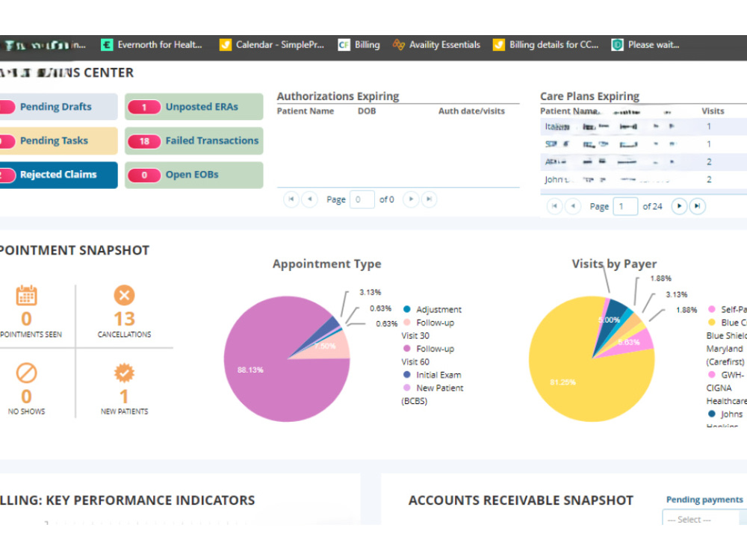Click the Authorizations Expiring page number field
The width and height of the screenshot is (747, 560).
[x=362, y=199]
